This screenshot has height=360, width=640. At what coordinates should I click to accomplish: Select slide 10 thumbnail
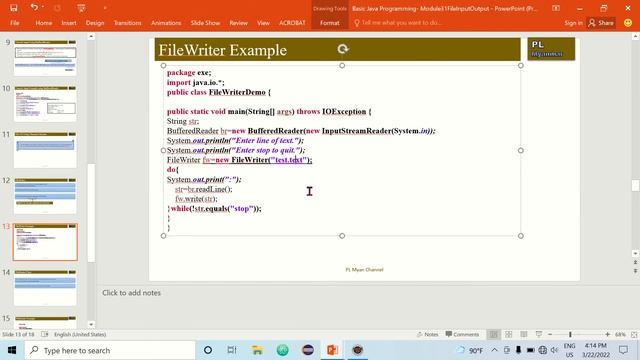(x=45, y=103)
